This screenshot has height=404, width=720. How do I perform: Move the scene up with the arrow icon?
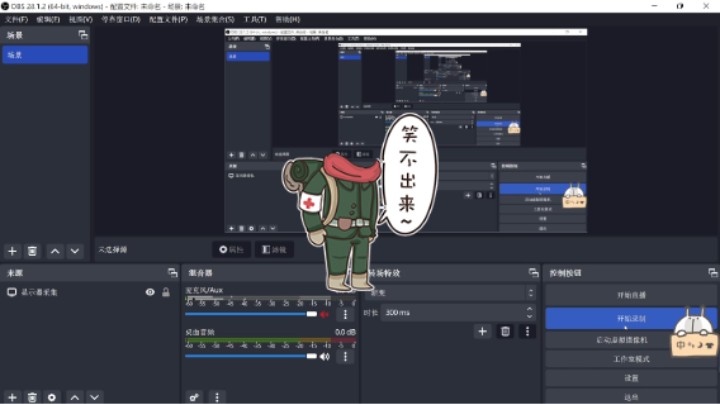tap(55, 251)
